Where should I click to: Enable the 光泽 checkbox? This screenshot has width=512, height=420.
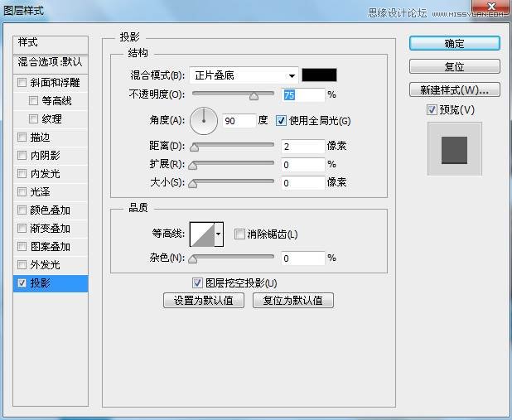click(22, 191)
